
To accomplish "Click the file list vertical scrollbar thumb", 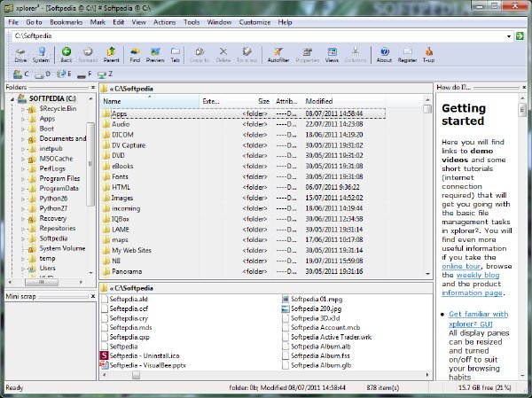I will pos(427,109).
